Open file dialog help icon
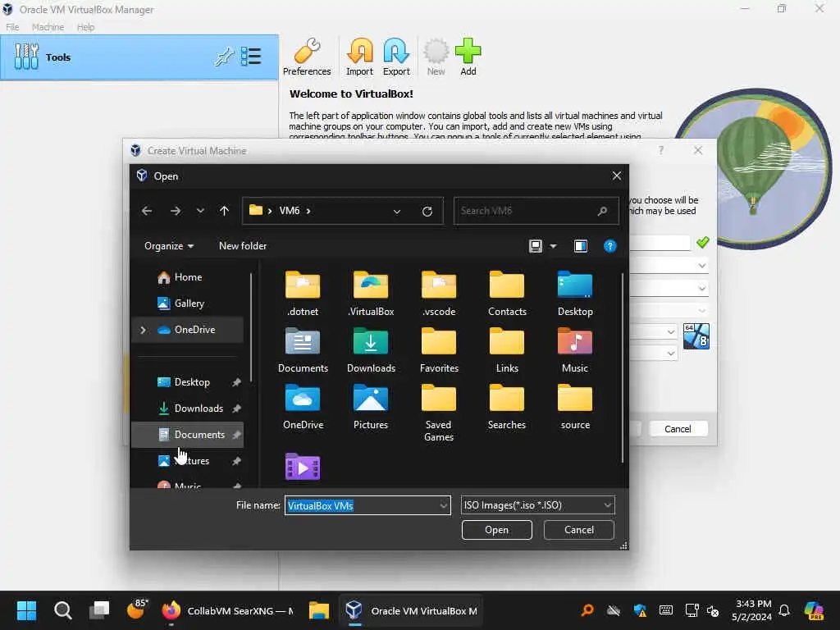840x630 pixels. coord(609,246)
